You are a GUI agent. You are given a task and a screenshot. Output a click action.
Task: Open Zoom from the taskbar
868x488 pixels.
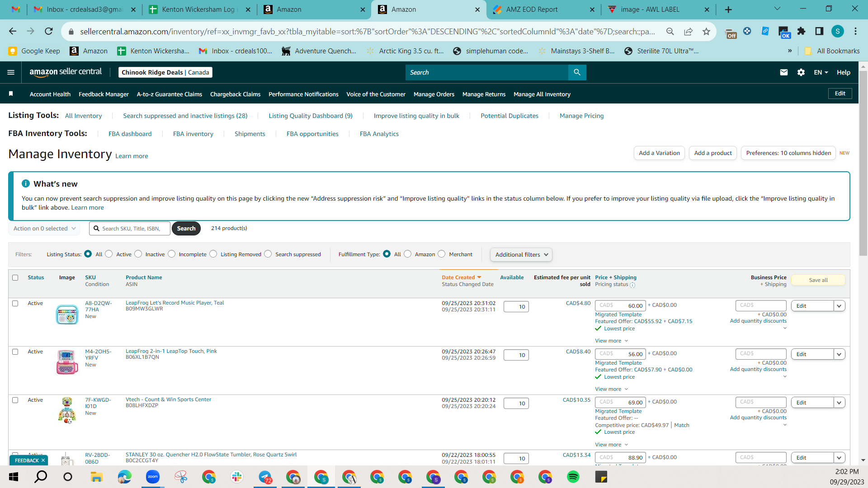(x=153, y=477)
